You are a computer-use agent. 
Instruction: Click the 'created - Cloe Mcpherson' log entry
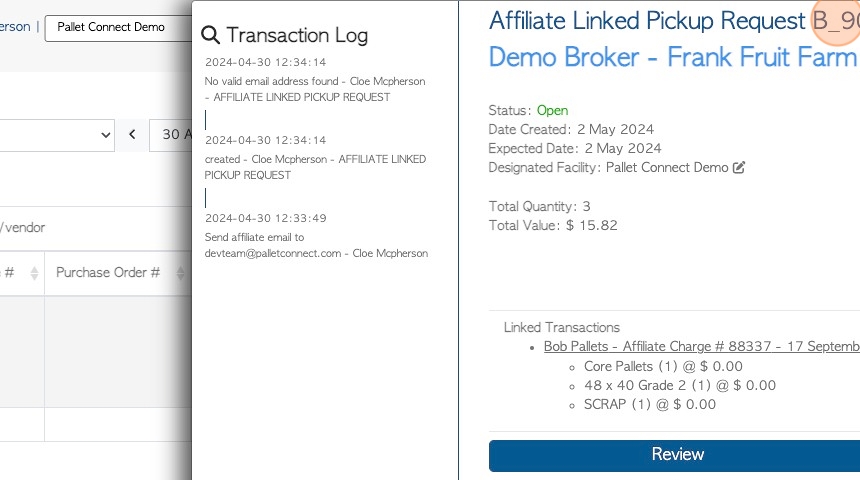coord(315,167)
